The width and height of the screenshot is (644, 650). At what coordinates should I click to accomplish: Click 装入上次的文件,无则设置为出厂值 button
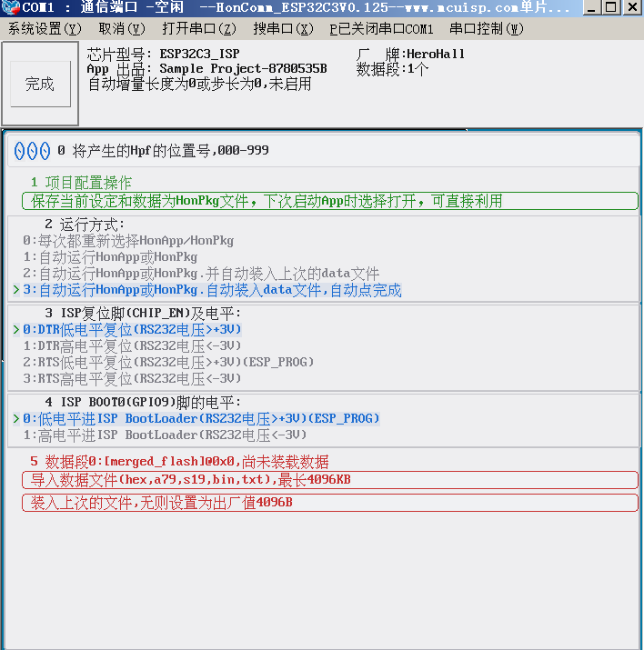[329, 503]
